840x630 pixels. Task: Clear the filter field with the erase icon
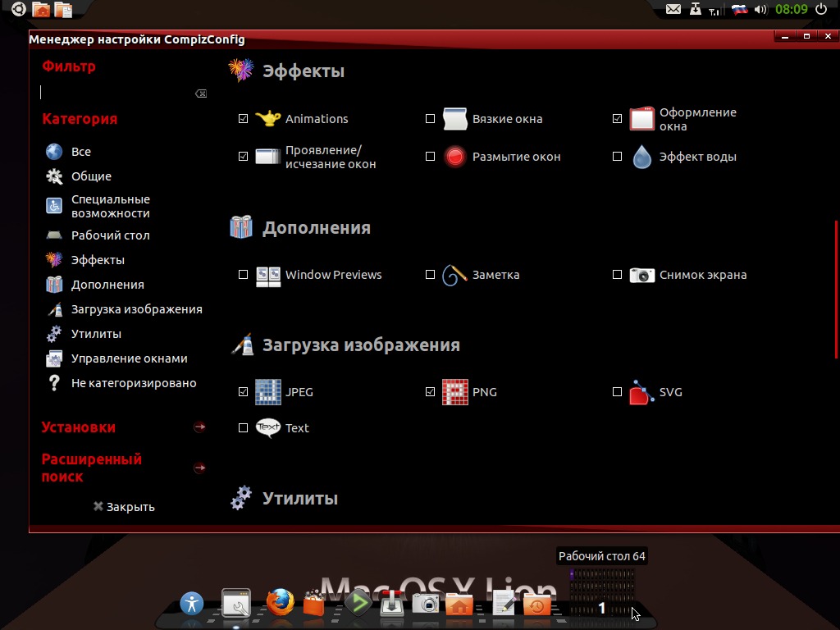201,94
